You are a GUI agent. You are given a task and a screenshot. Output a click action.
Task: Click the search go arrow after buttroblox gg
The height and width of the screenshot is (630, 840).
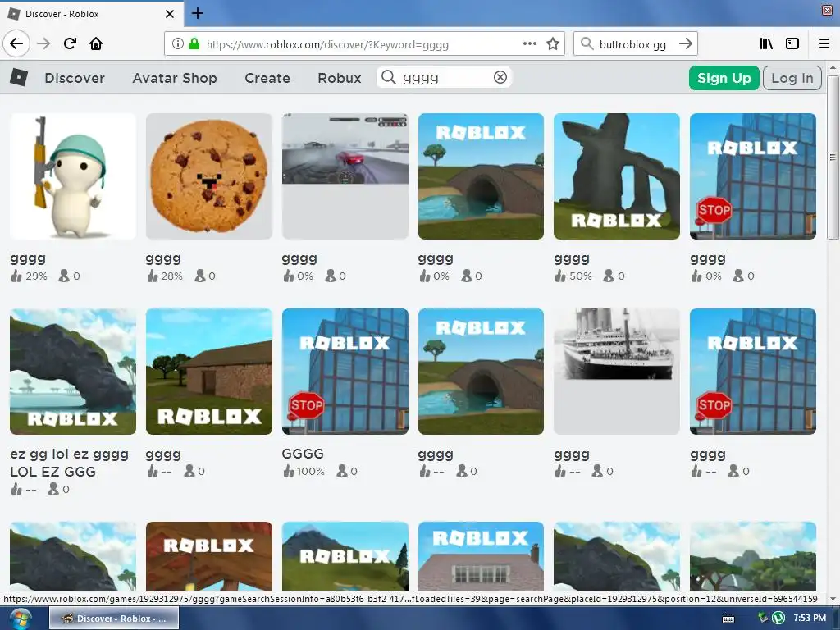click(686, 43)
